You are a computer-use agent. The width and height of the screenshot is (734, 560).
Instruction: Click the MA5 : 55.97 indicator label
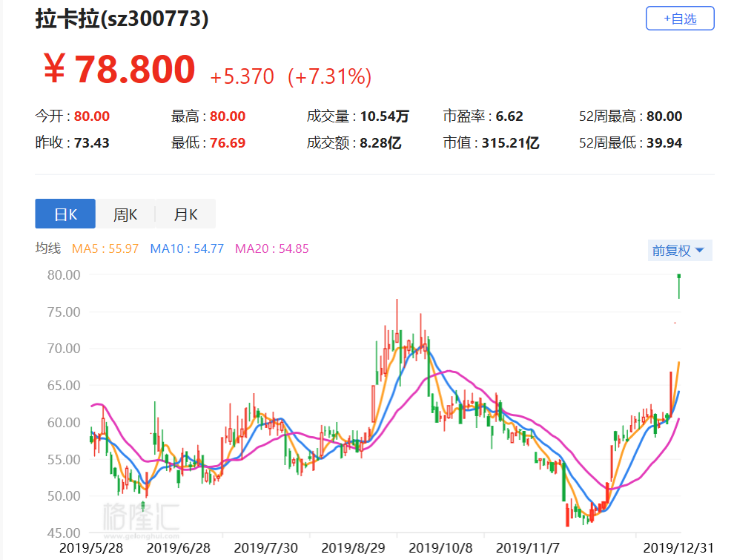point(105,248)
